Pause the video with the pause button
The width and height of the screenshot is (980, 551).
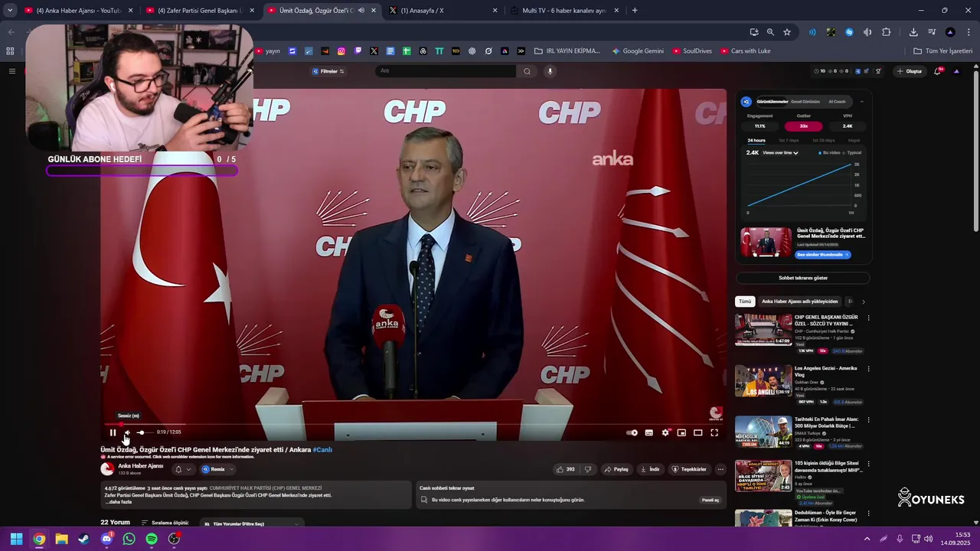pos(113,432)
